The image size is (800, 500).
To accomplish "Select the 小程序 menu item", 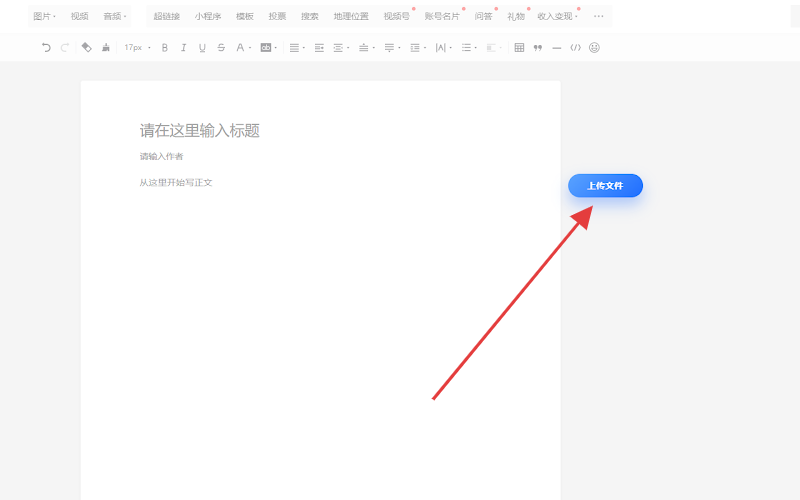I will click(x=208, y=16).
